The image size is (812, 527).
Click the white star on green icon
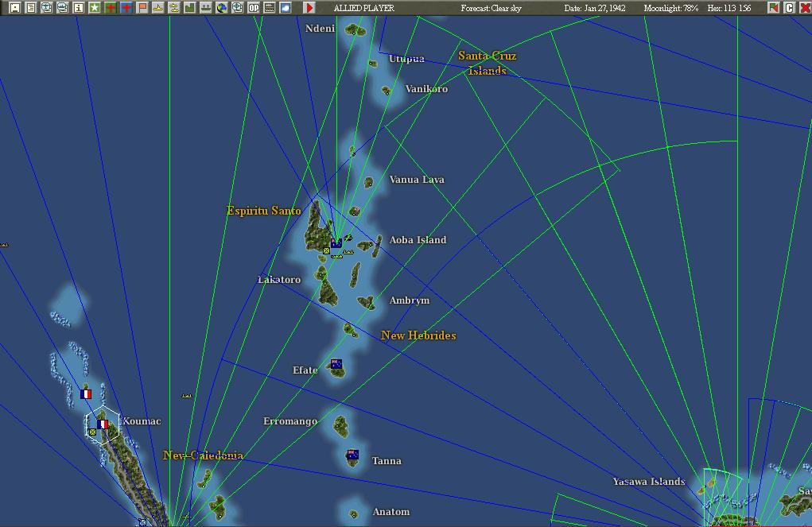(95, 8)
